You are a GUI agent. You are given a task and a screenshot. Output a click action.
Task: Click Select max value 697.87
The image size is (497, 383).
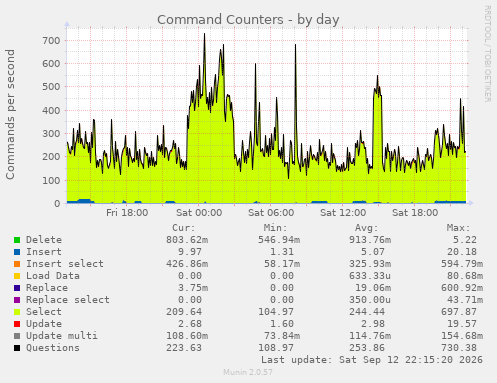(x=459, y=312)
